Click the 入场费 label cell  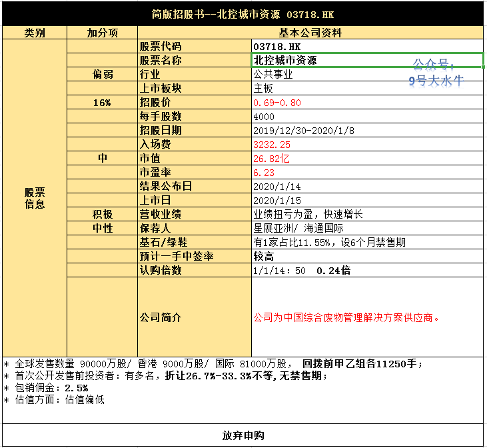coord(195,144)
